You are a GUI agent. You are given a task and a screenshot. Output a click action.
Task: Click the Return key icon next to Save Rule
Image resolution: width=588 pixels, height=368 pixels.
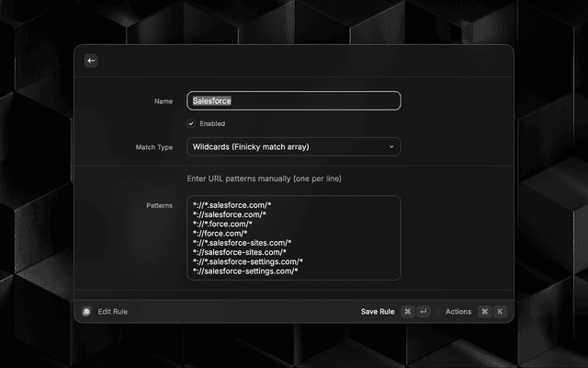click(x=423, y=311)
